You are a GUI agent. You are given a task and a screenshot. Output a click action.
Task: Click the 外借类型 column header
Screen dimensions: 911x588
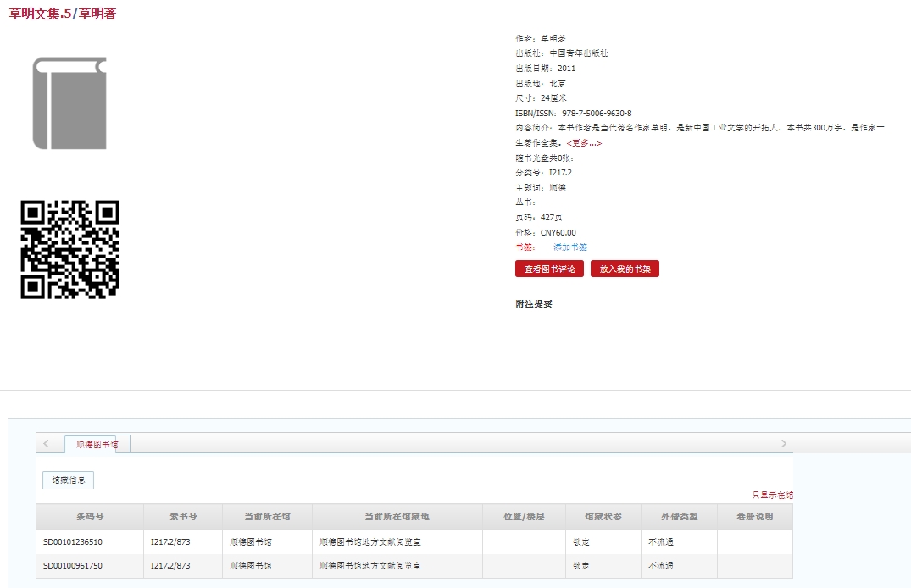coord(680,517)
